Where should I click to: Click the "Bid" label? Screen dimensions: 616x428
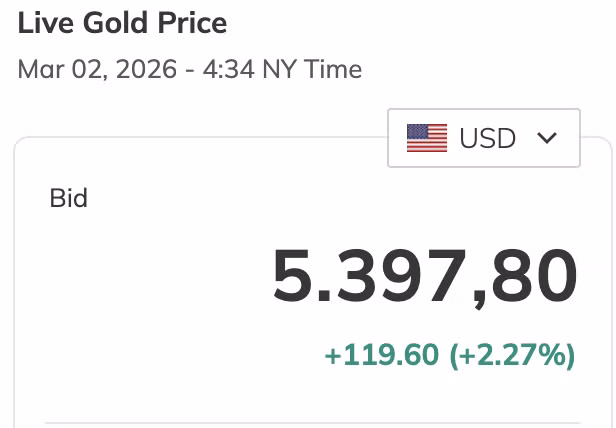(x=68, y=198)
